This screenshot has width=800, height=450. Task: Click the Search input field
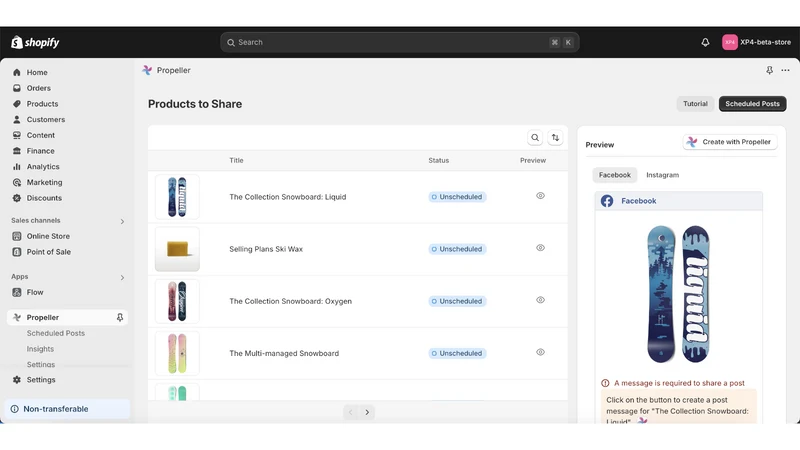pyautogui.click(x=399, y=42)
